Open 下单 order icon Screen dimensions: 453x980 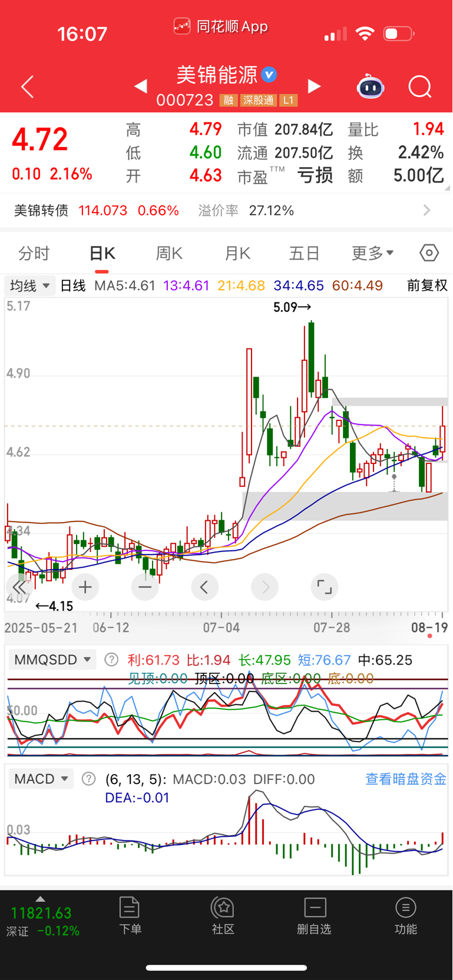[130, 916]
